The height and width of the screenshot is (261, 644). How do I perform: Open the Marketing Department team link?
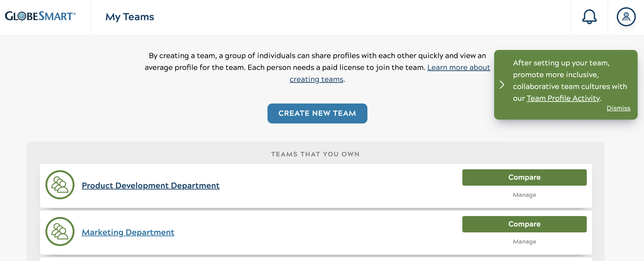128,232
